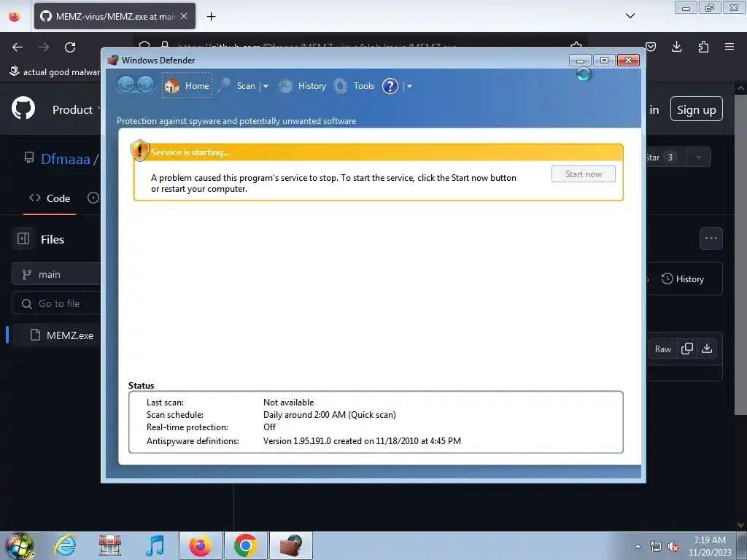Click the Go to file search field
Viewport: 747px width, 560px height.
point(55,303)
